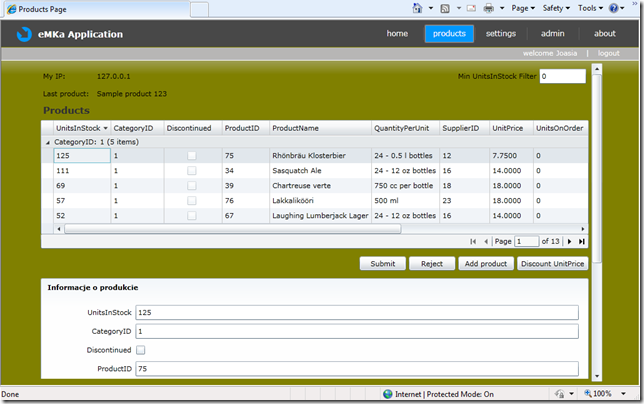This screenshot has height=404, width=644.
Task: Click the page vertical scrollbar thumb
Action: point(597,168)
